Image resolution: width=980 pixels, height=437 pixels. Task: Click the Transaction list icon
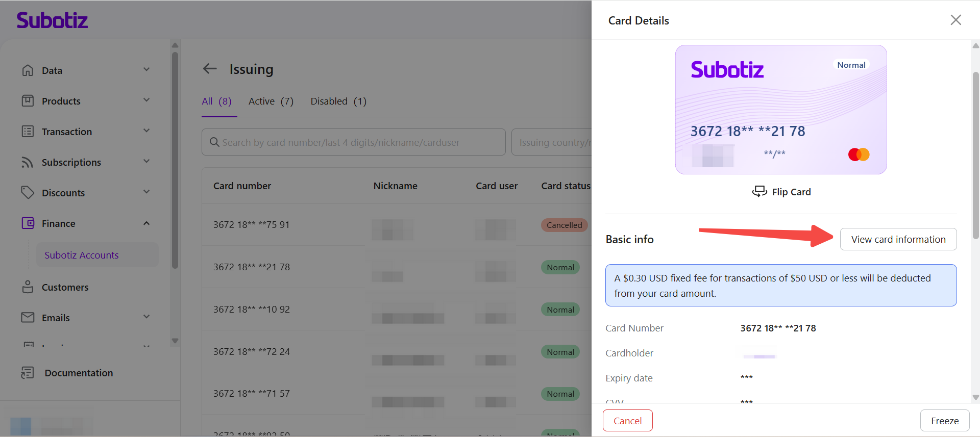click(28, 132)
